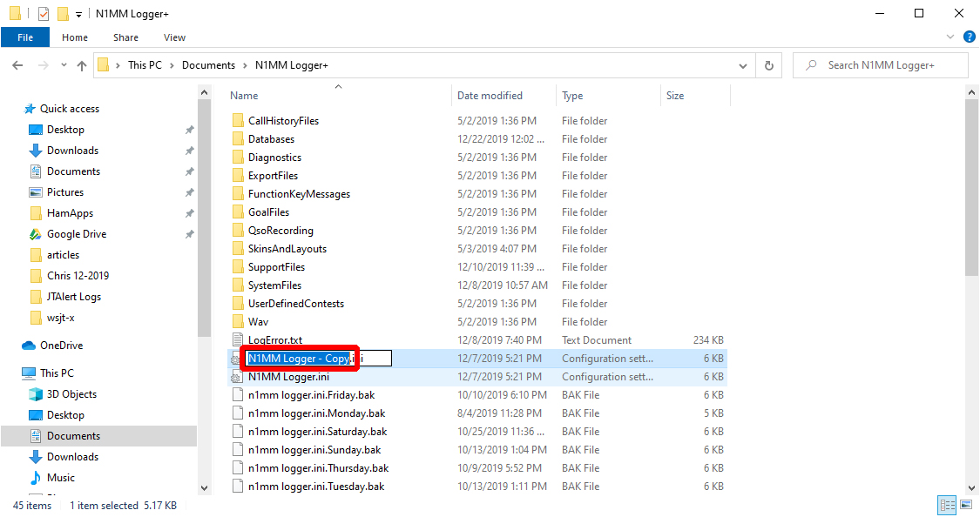
Task: Select the SkinsAndLayouts folder
Action: [287, 249]
